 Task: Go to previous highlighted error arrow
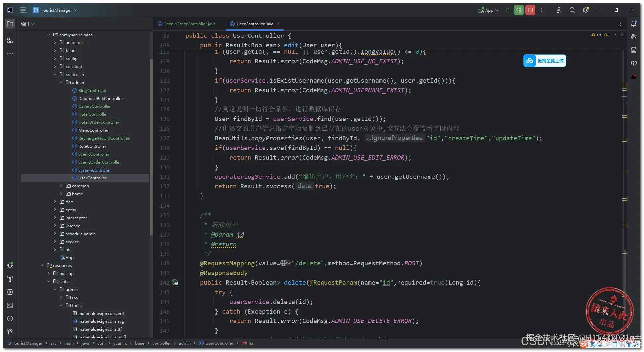point(616,35)
